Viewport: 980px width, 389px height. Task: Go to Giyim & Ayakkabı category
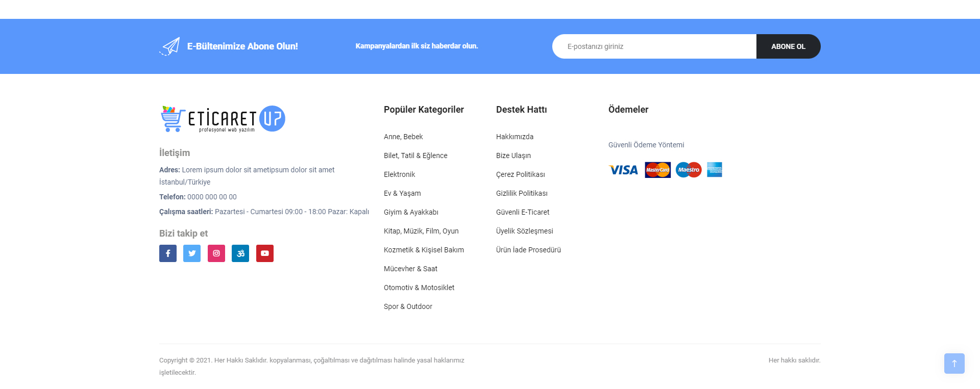[x=411, y=212]
